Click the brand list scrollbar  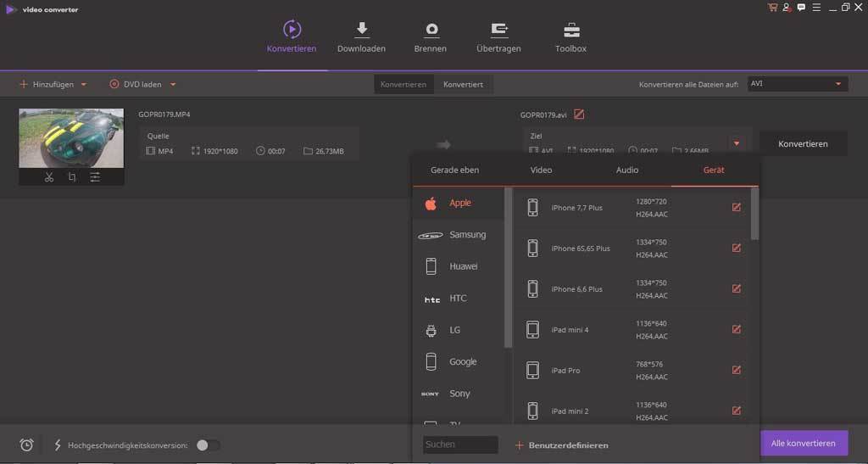(509, 268)
